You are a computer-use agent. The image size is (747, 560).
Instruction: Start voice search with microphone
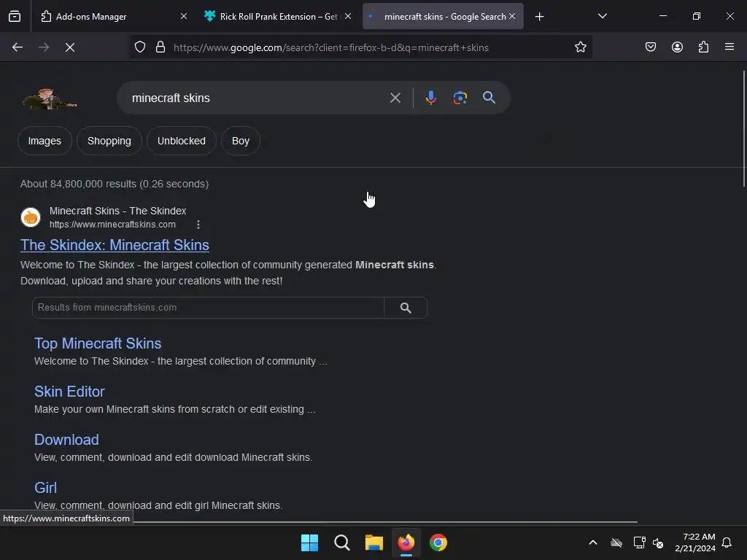[x=430, y=98]
